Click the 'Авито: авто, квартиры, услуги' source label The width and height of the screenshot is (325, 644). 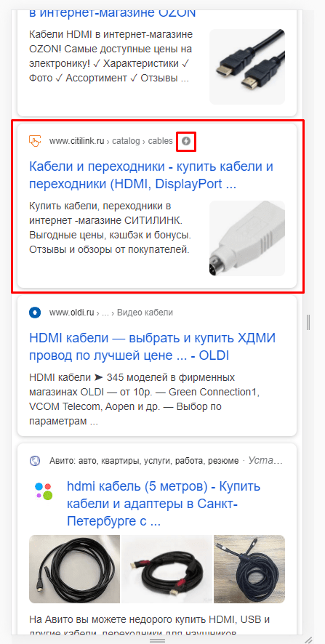[x=144, y=461]
